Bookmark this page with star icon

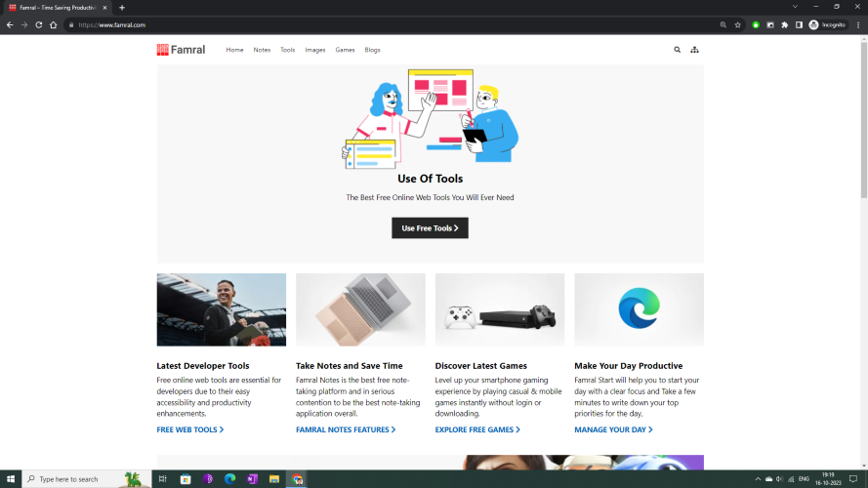click(x=737, y=25)
